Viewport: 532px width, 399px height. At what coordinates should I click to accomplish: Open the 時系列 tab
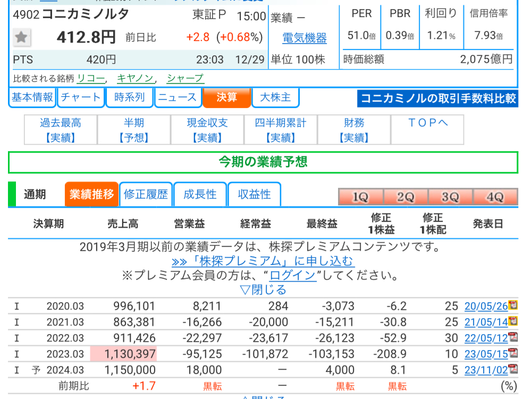click(130, 97)
